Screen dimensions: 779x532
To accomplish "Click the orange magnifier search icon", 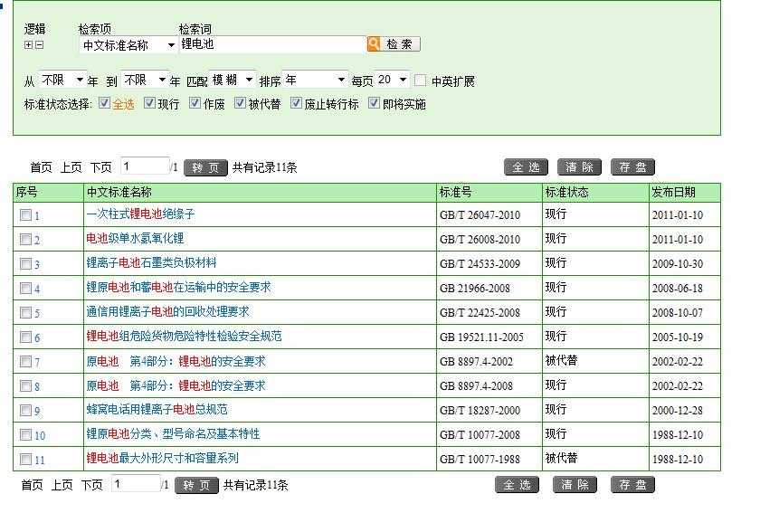I will pos(374,43).
